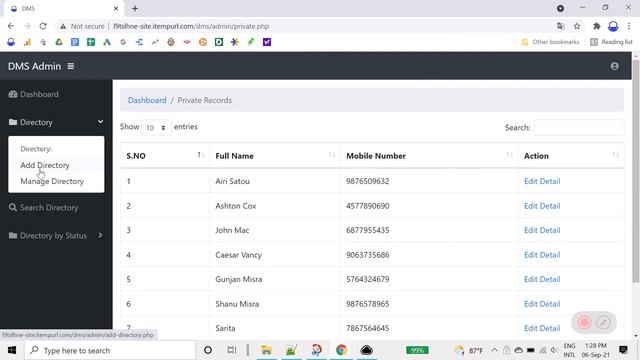Select Manage Directory in submenu
640x360 pixels.
click(52, 181)
